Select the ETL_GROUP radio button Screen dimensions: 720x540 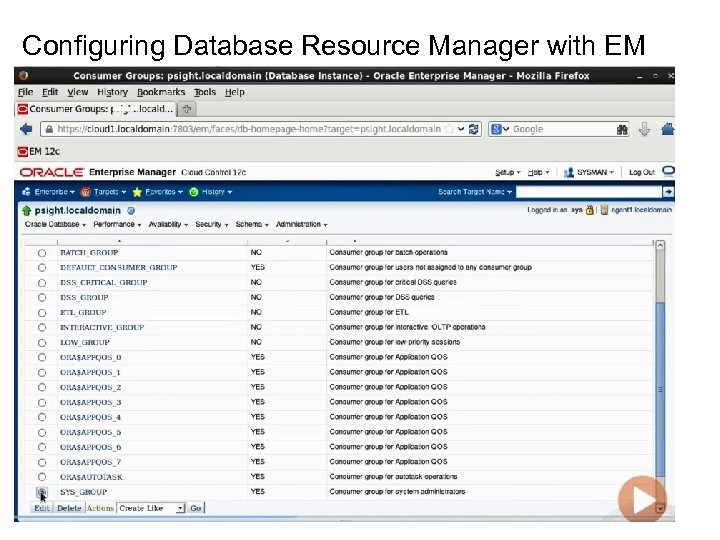coord(42,313)
